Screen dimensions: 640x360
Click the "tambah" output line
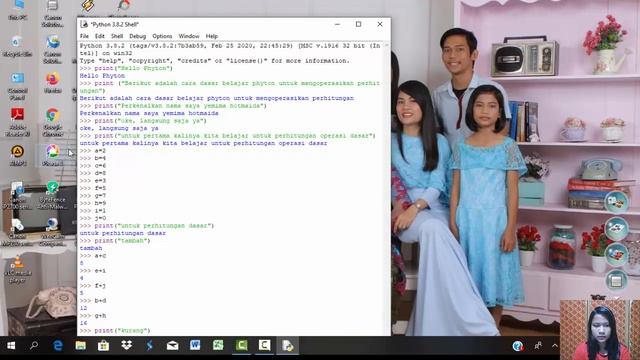point(91,248)
